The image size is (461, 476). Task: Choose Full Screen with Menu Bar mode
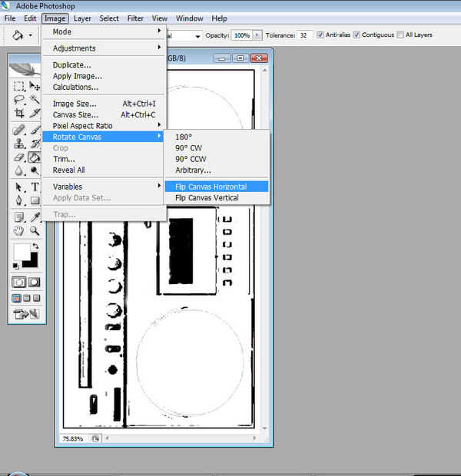(x=27, y=298)
